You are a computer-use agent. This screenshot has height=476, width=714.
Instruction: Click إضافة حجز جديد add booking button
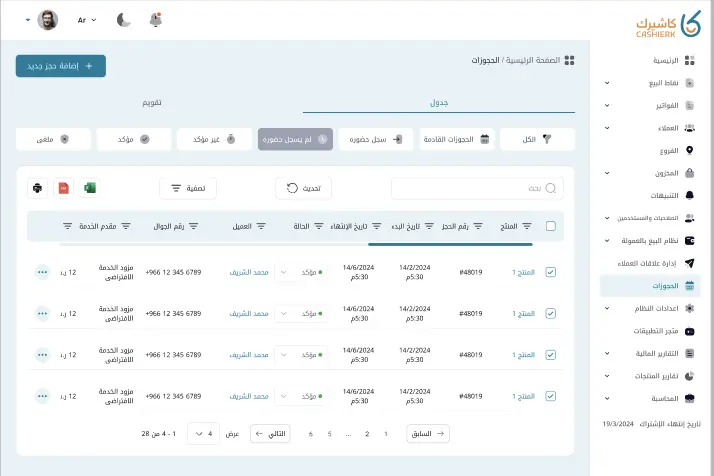point(61,66)
